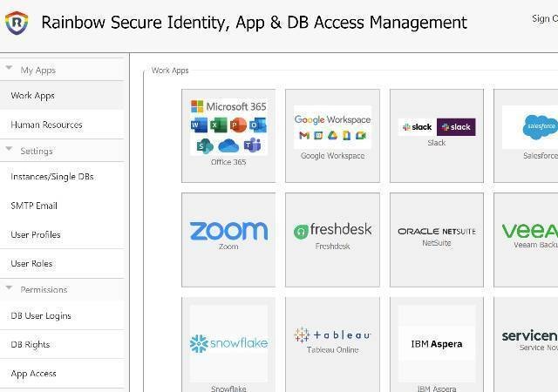
Task: Launch the Snowflake app tile
Action: tap(228, 343)
